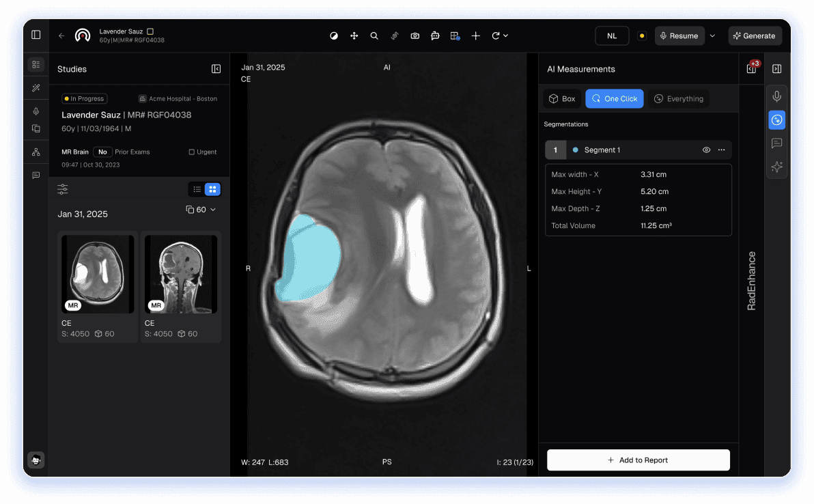The width and height of the screenshot is (814, 504).
Task: Select the crosshair tool in toolbar
Action: (x=475, y=36)
